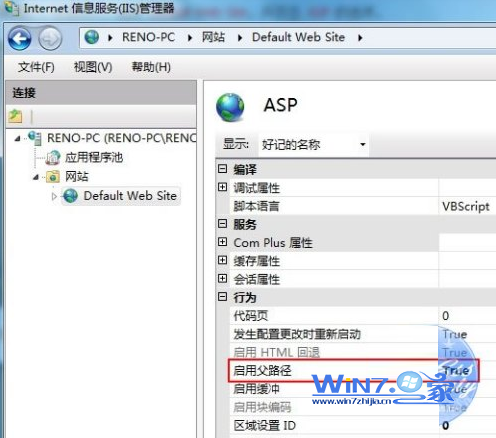Open the arrow after the RENO-PC breadcrumb

click(190, 38)
